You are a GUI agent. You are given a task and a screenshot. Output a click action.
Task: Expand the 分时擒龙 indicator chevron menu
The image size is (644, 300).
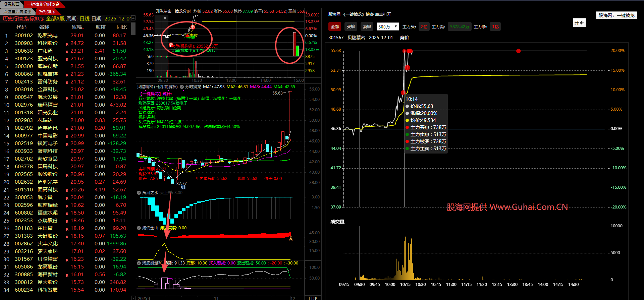[x=182, y=87]
